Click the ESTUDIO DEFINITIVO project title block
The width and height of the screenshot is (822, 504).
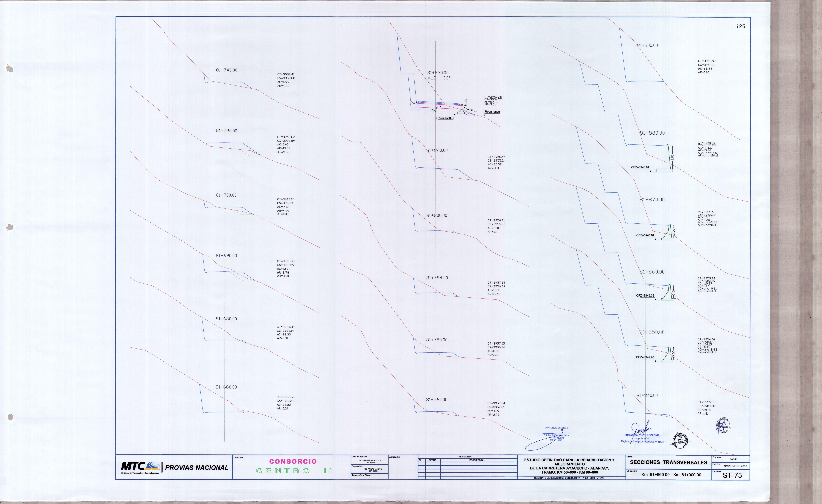pos(569,466)
